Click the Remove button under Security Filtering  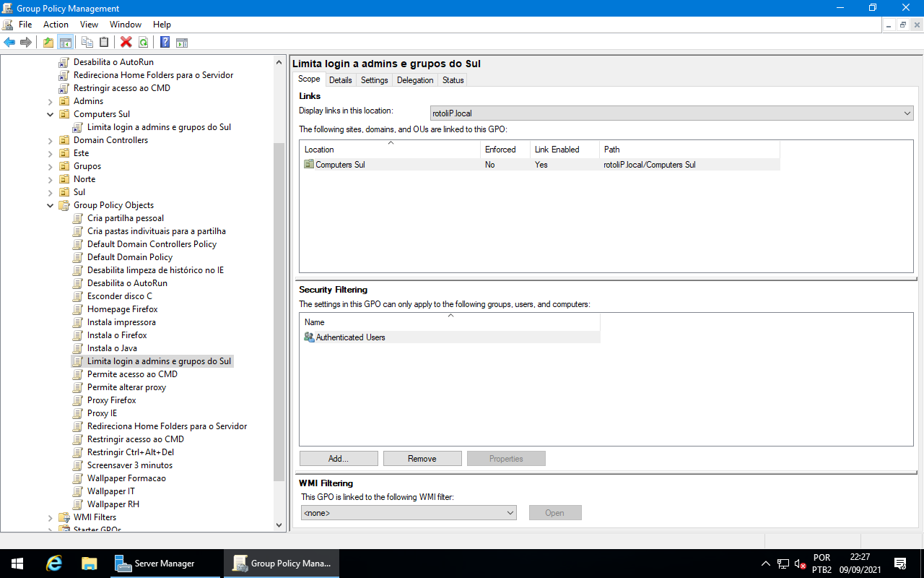click(422, 459)
